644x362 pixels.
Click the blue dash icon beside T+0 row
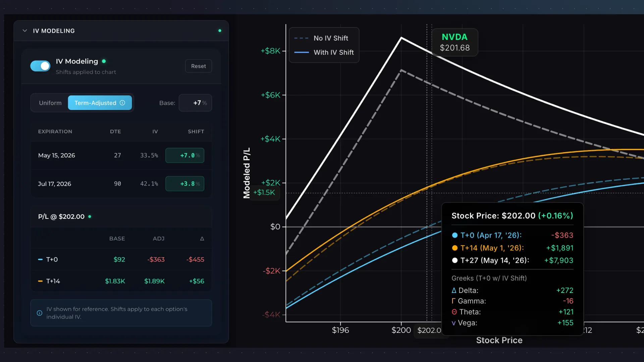tap(40, 259)
